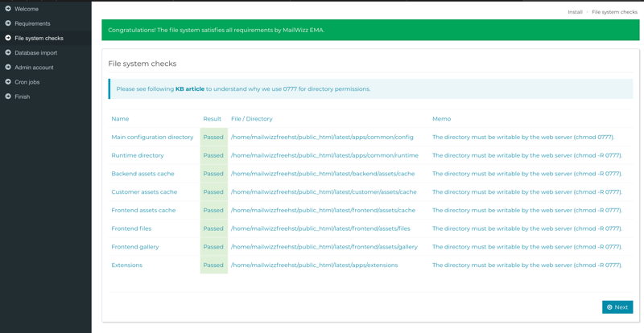Screen dimensions: 644x333
Task: Click File system checks breadcrumb
Action: (x=614, y=12)
